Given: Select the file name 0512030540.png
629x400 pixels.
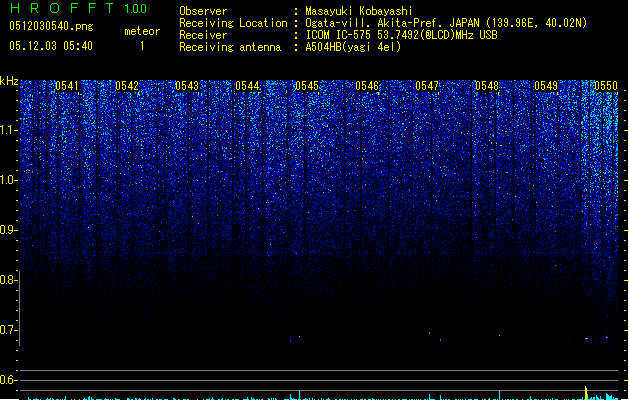Looking at the screenshot, I should [51, 26].
